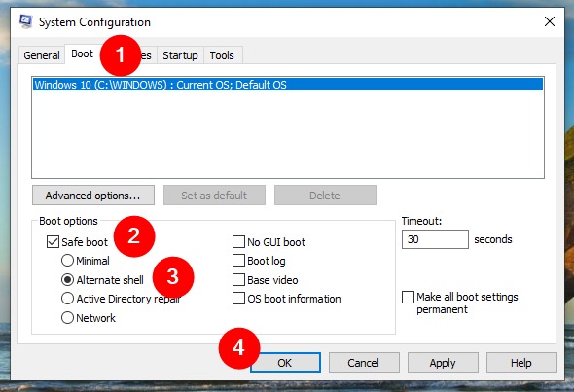The width and height of the screenshot is (574, 392).
Task: Select the Network safe boot option
Action: click(x=67, y=318)
